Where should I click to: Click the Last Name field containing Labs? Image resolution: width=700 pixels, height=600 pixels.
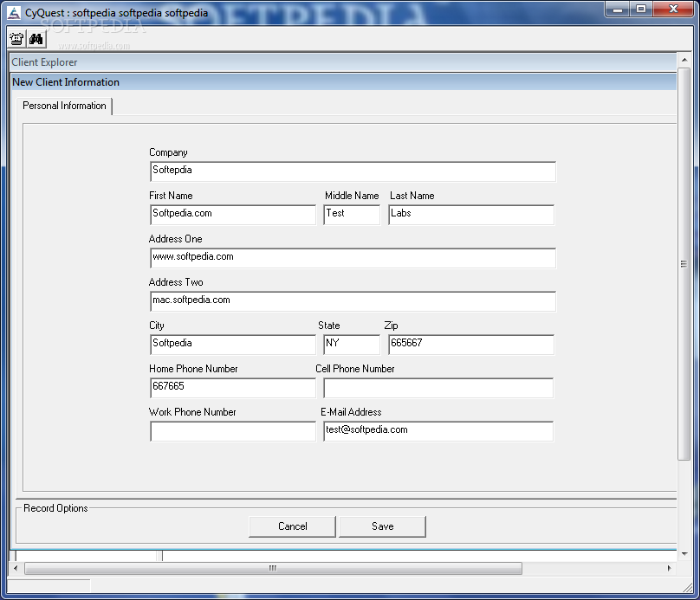pos(471,215)
